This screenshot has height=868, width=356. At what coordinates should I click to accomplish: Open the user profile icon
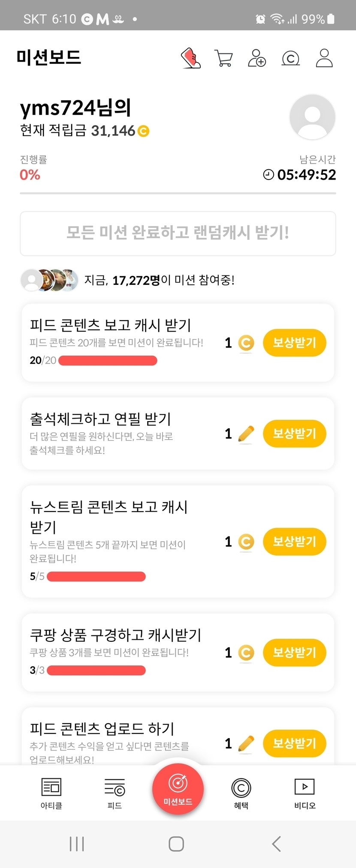pos(324,58)
